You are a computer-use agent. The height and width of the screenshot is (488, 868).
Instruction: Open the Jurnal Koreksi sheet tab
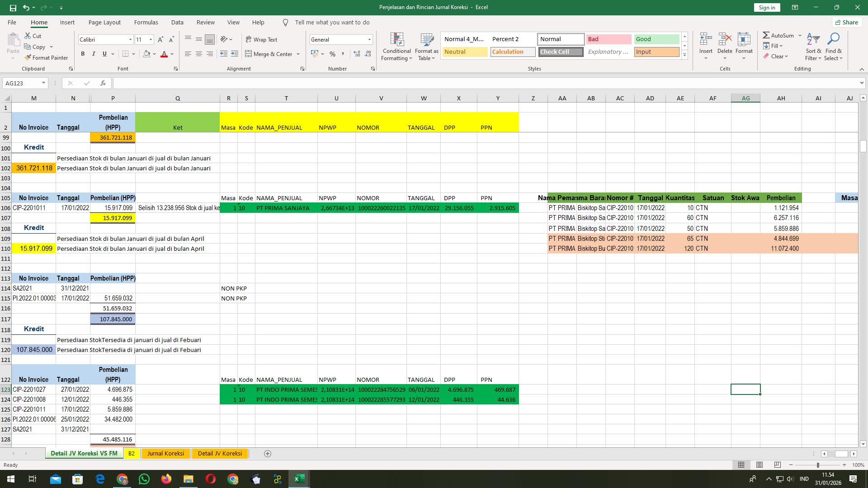[x=165, y=453]
